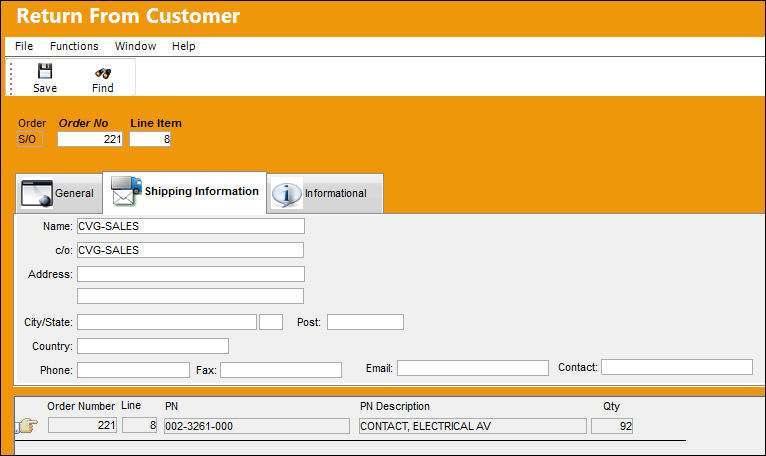Click the Qty cell showing 92
This screenshot has width=766, height=456.
tap(612, 426)
